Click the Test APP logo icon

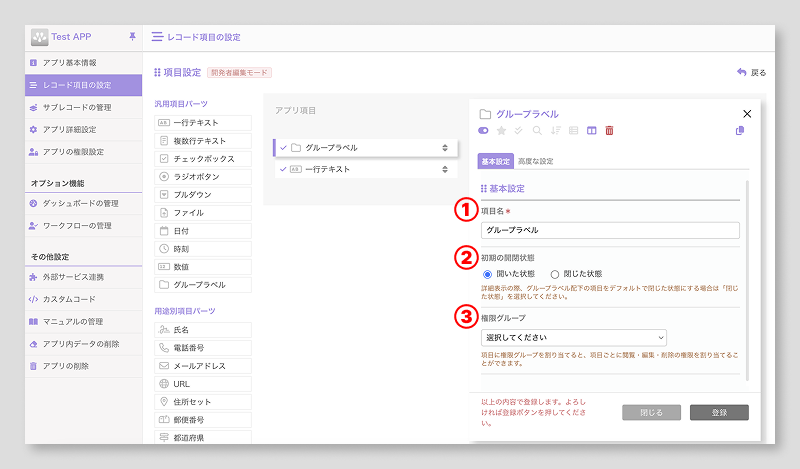pyautogui.click(x=39, y=37)
